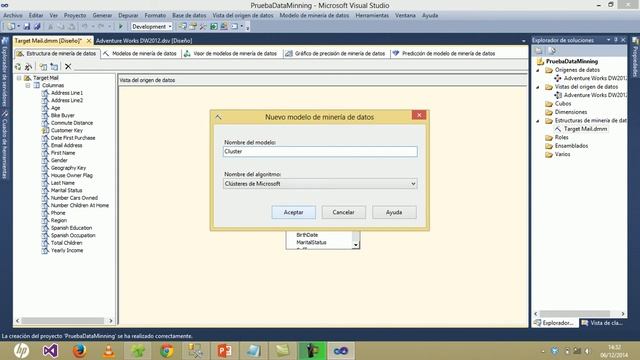Select the Dimensiones folder in Solution Explorer
Screen dimensions: 640x360
(x=571, y=112)
